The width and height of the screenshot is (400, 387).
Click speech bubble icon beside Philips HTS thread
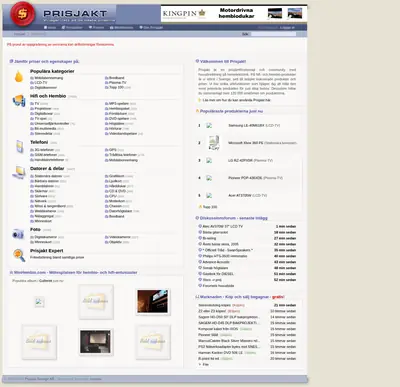tap(200, 256)
